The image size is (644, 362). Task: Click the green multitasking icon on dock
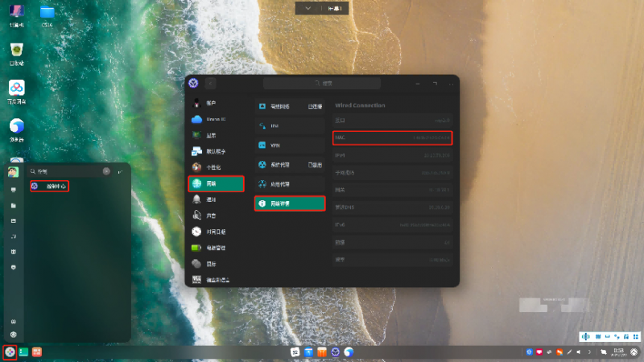pos(23,352)
